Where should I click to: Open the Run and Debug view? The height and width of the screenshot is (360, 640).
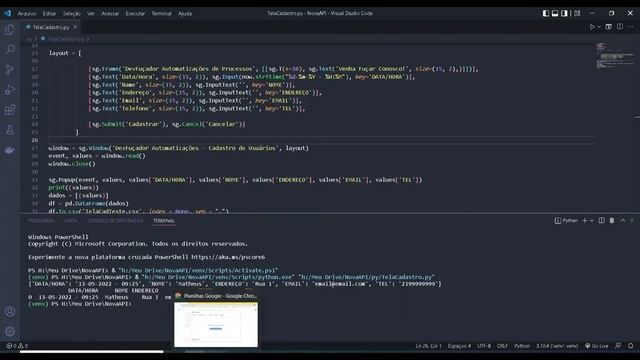click(10, 89)
